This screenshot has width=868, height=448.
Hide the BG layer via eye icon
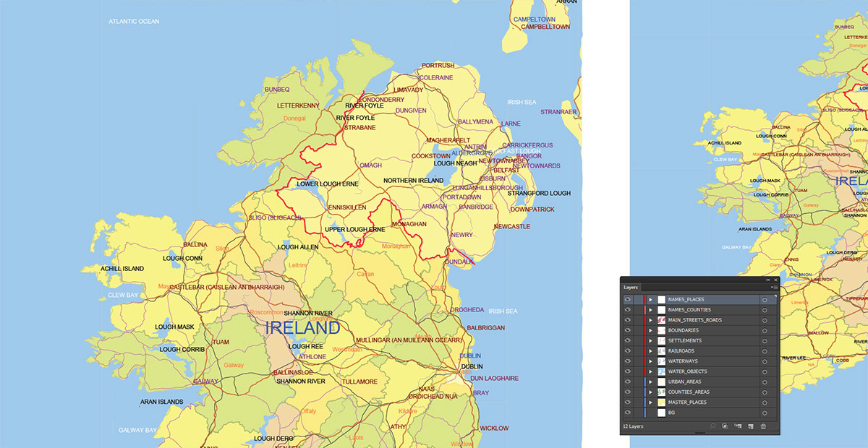point(628,412)
